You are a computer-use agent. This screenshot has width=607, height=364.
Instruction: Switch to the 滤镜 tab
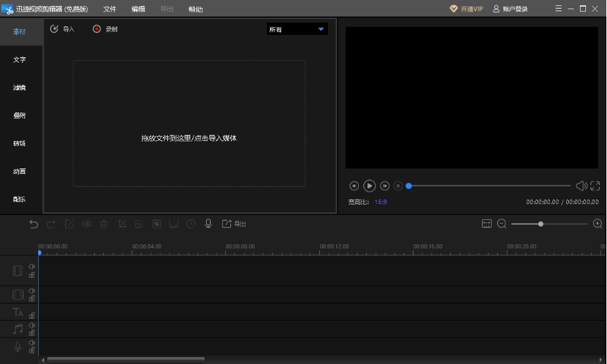pos(19,88)
